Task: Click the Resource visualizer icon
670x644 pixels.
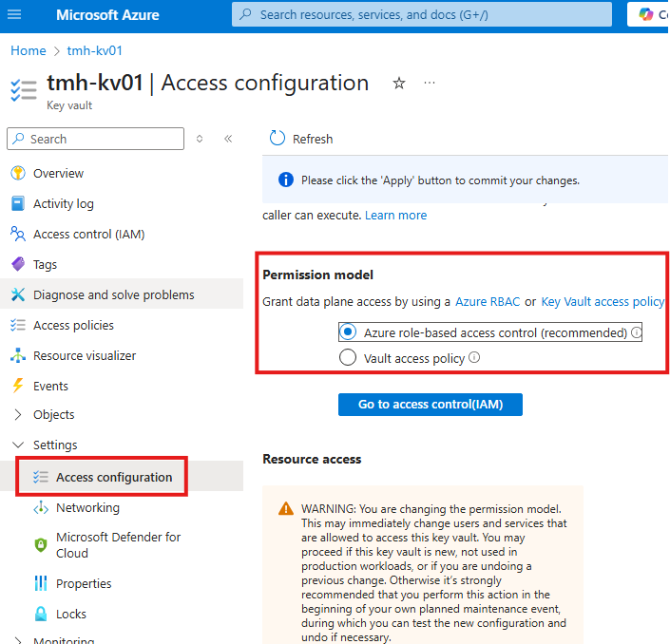Action: (18, 355)
